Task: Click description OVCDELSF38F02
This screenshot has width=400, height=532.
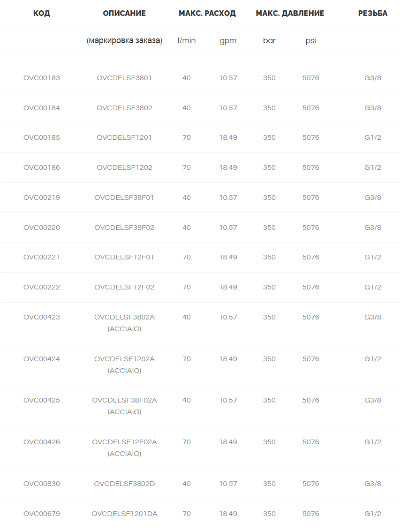Action: coord(124,228)
